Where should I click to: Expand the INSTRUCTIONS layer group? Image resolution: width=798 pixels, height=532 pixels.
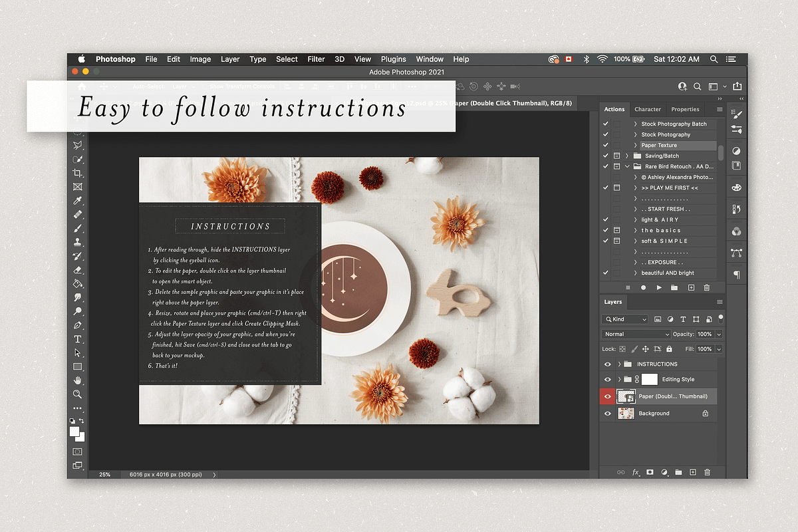620,364
